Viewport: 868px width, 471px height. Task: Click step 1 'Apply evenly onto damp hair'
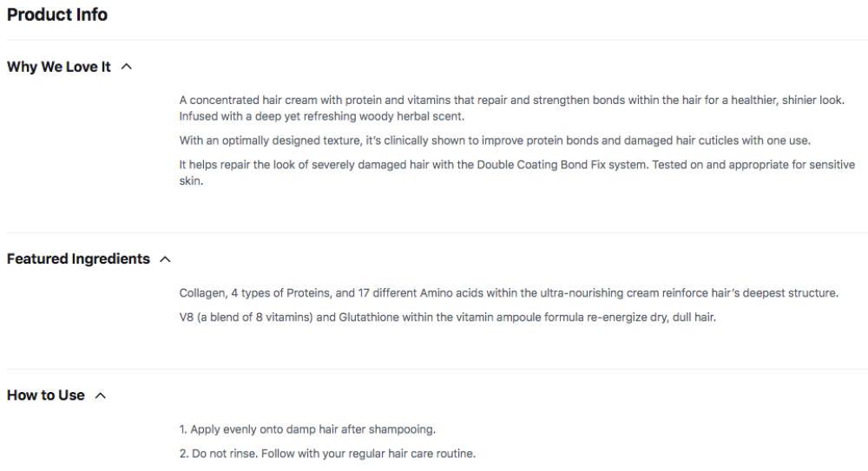click(x=307, y=429)
